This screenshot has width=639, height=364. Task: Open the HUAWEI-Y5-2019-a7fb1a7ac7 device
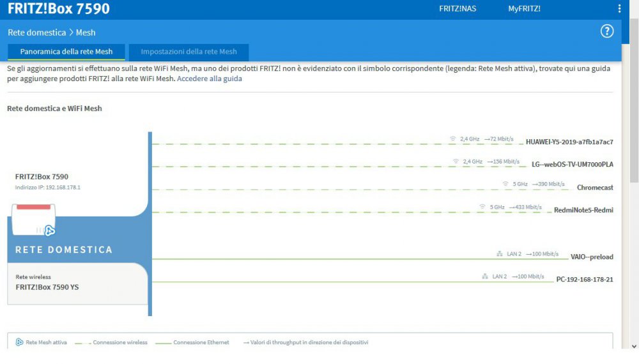coord(569,142)
